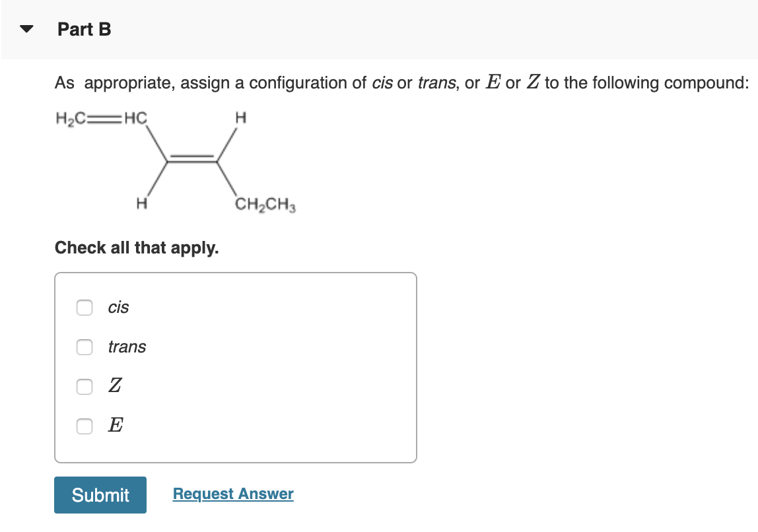Select the Z configuration checkbox
Image resolution: width=758 pixels, height=532 pixels.
(84, 387)
